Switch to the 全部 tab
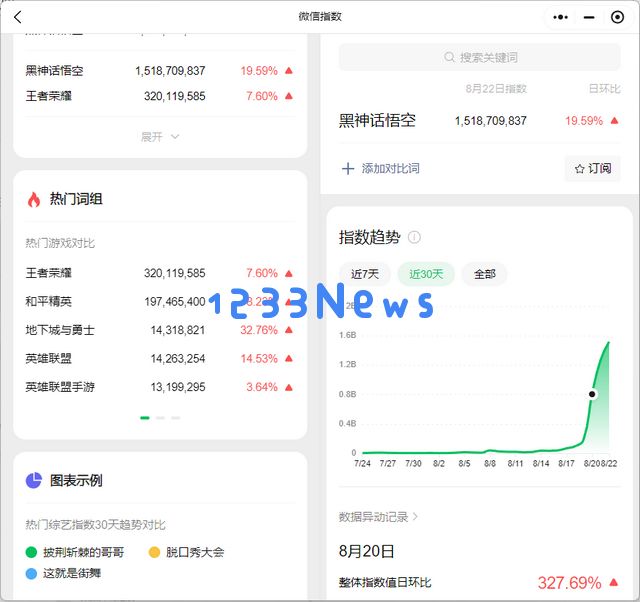Viewport: 640px width, 602px height. point(484,274)
